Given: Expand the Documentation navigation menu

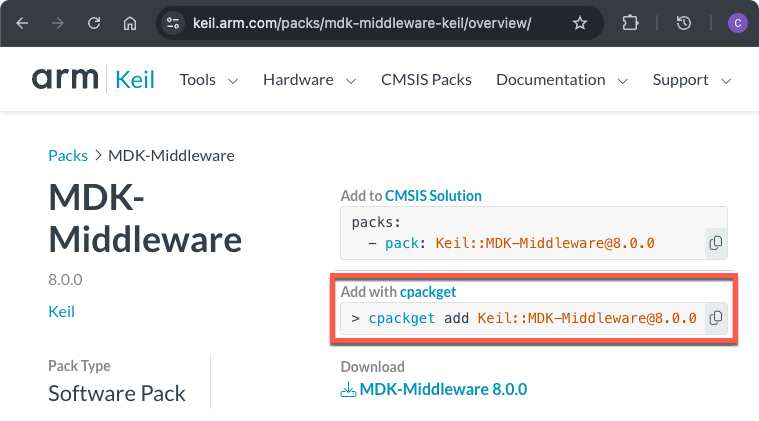Looking at the screenshot, I should tap(562, 80).
